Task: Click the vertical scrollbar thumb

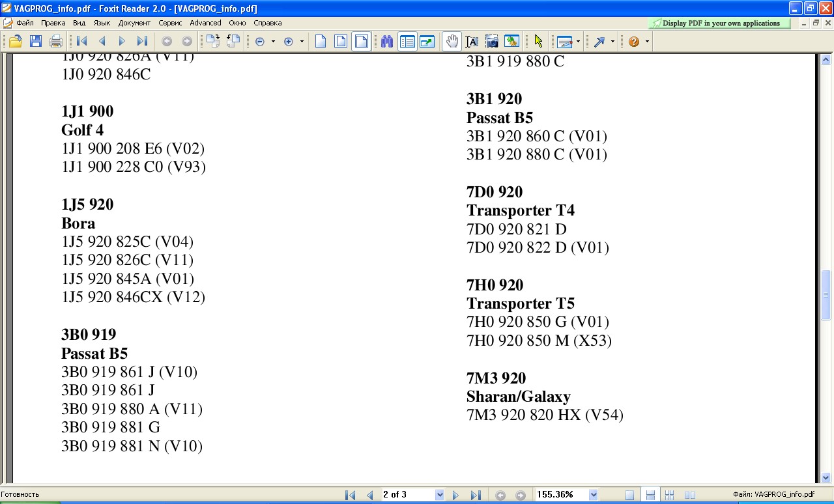Action: tap(826, 296)
